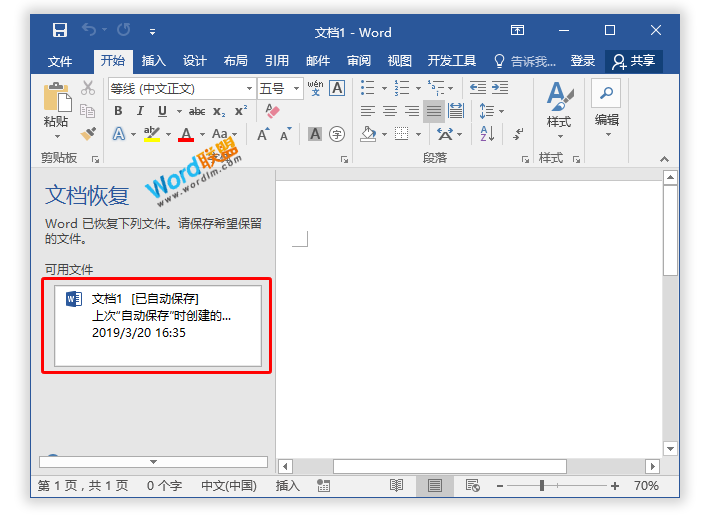Screen dimensions: 710x520
Task: Switch to the 插入 tab
Action: coord(154,61)
